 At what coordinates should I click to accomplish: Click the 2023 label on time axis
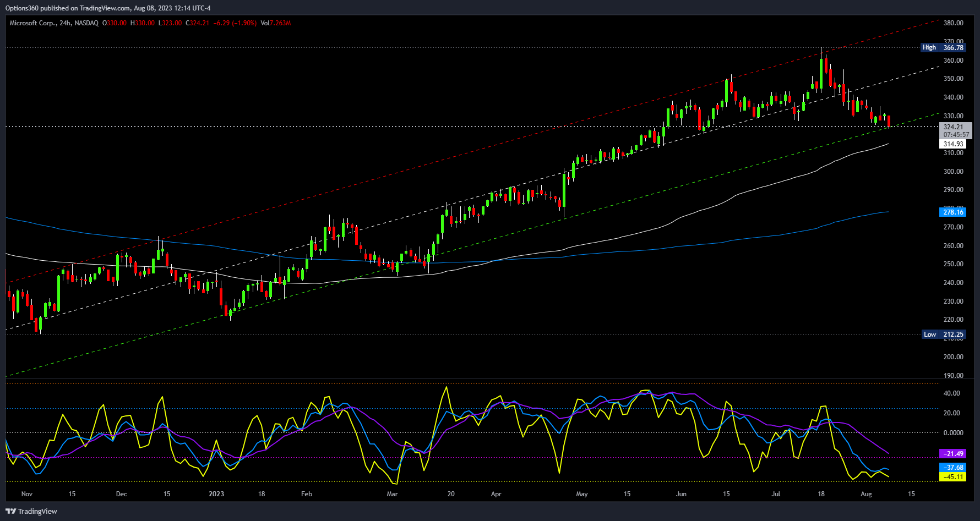coord(216,494)
